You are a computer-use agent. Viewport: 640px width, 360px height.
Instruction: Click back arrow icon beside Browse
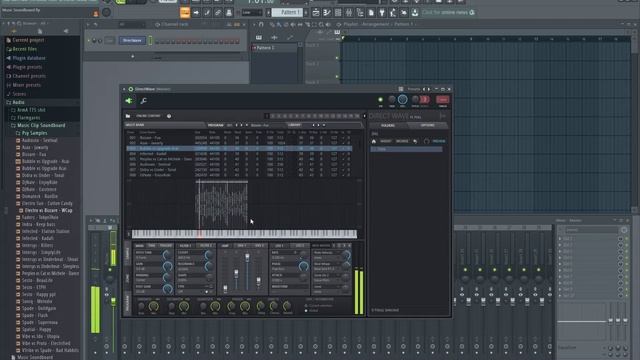(416, 141)
